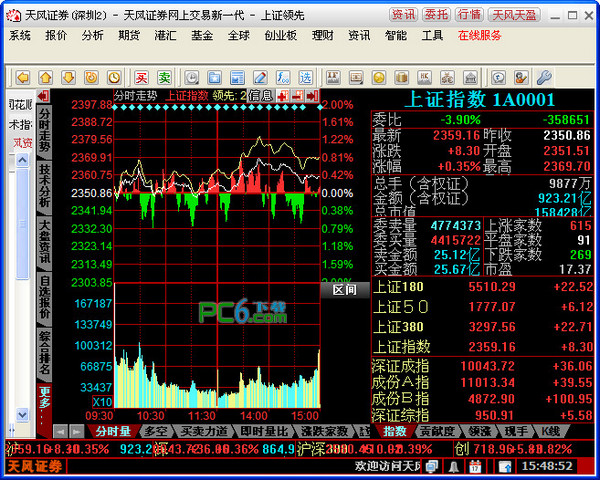Switch to the 分时量 tab
The image size is (600, 480).
click(113, 431)
